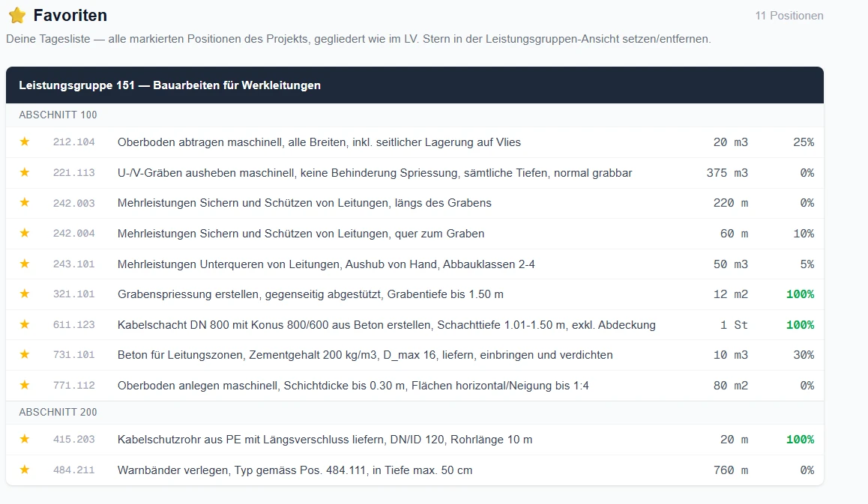
Task: Click the 30% progress on Beton row
Action: click(x=804, y=355)
